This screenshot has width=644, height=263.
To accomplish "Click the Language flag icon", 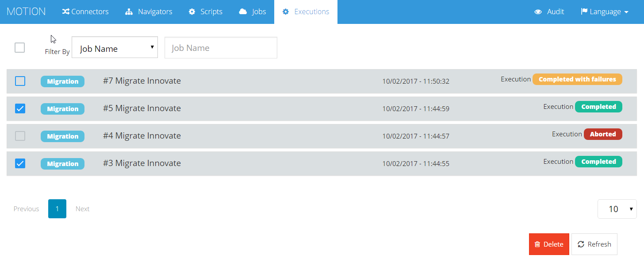I will tap(584, 12).
